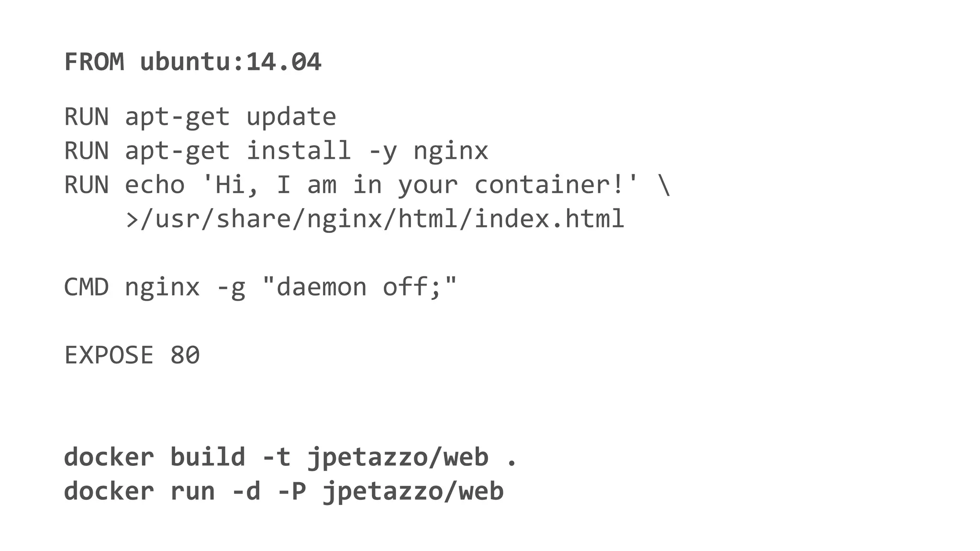
Task: Click the RUN apt-get update line
Action: (x=200, y=117)
